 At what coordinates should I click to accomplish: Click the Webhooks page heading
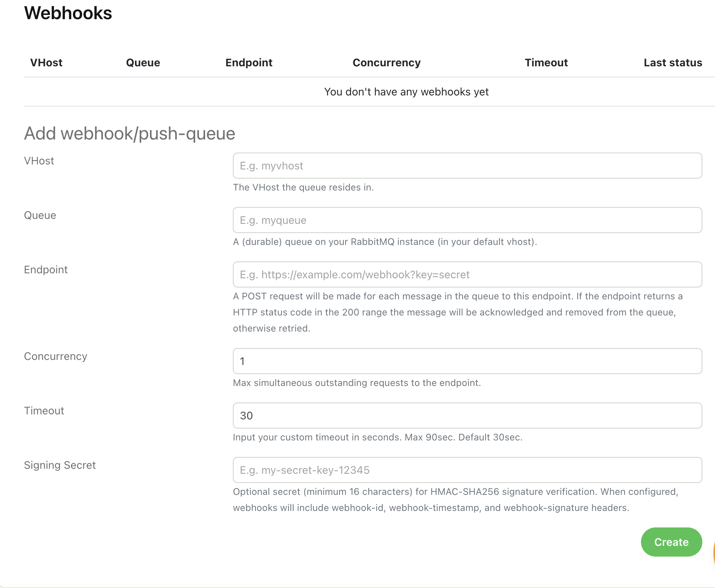pyautogui.click(x=68, y=13)
